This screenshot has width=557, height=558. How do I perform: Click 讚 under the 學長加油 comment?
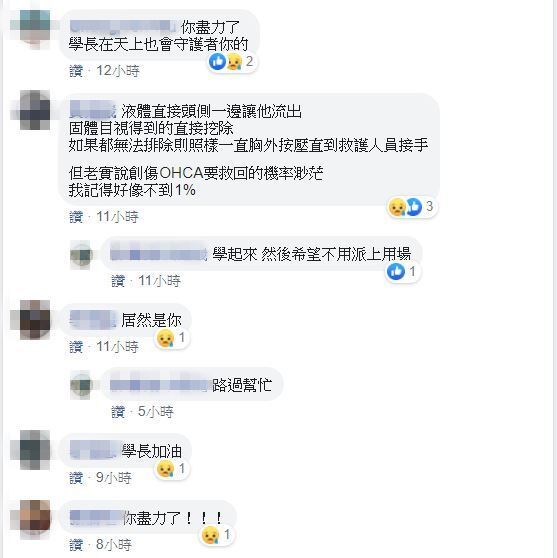(x=76, y=478)
